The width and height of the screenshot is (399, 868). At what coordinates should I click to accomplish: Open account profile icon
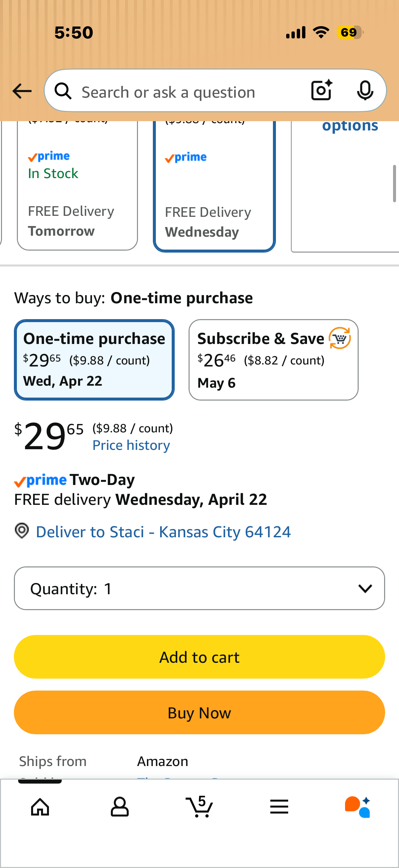click(119, 807)
